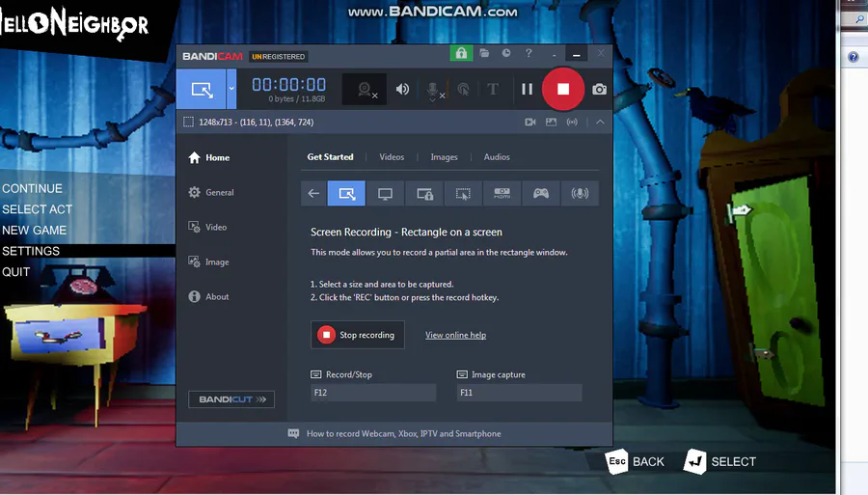Open the output folder icon
Screen dimensions: 868x495
coord(484,53)
